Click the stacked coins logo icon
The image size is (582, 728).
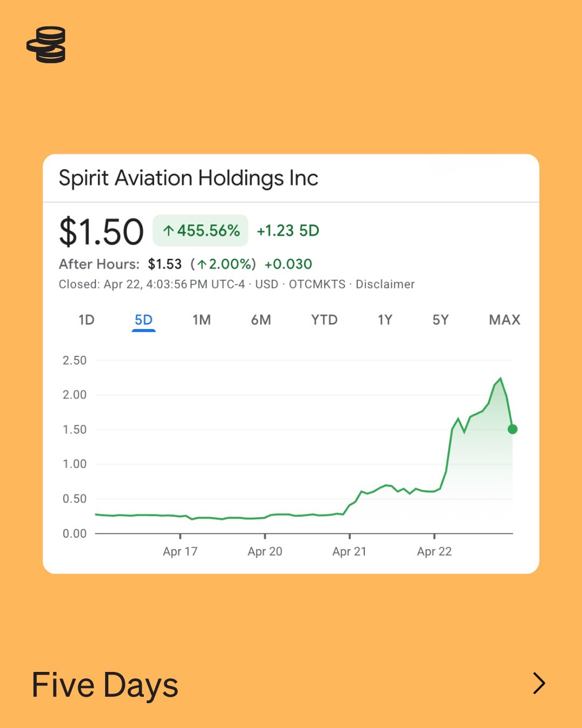click(x=46, y=45)
